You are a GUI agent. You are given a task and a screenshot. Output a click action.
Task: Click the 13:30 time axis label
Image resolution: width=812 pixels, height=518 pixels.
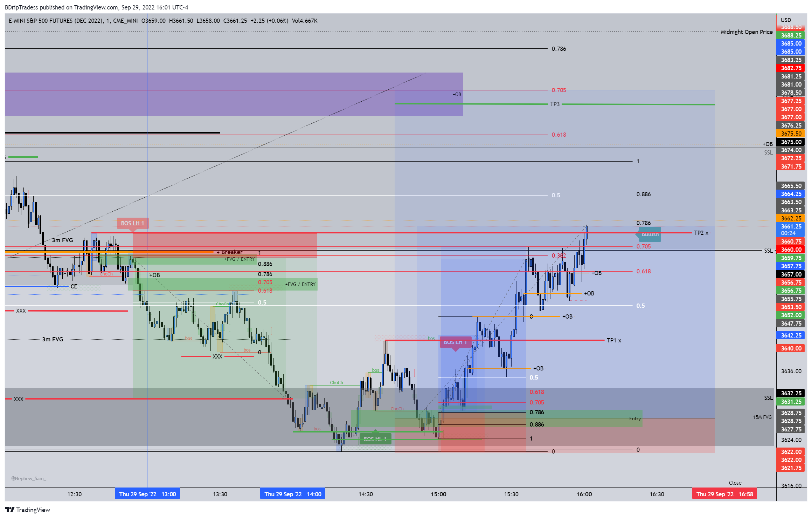pos(220,494)
